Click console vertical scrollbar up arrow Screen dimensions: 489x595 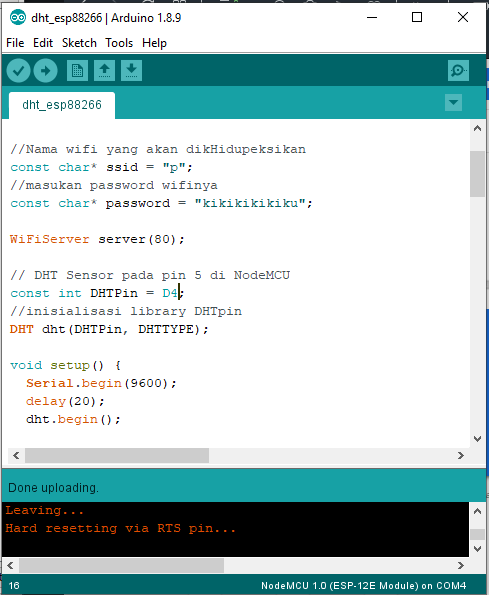(x=478, y=511)
